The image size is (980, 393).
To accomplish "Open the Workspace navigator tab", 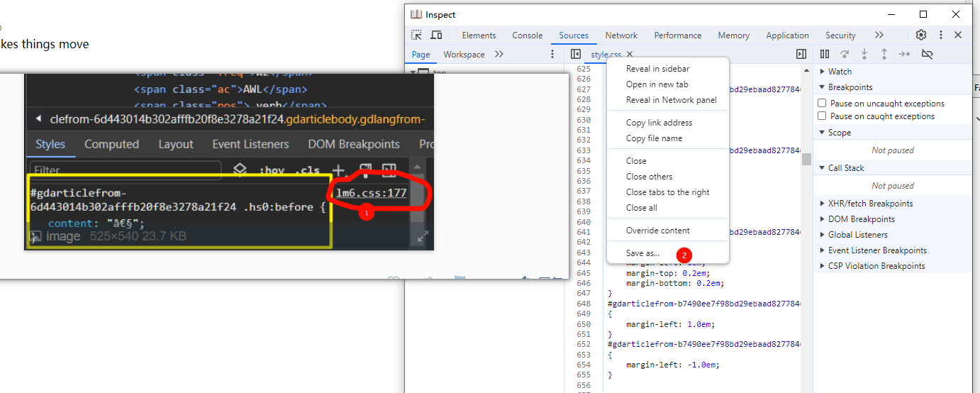I will tap(464, 55).
